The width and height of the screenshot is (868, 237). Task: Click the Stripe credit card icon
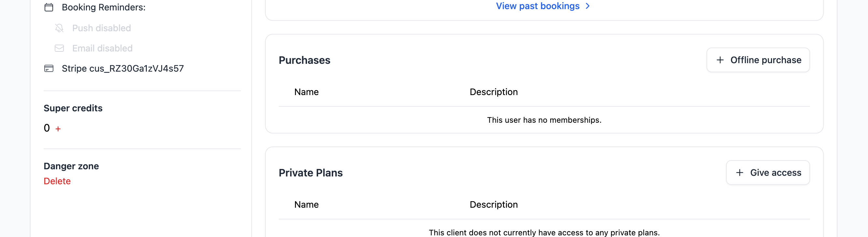49,68
